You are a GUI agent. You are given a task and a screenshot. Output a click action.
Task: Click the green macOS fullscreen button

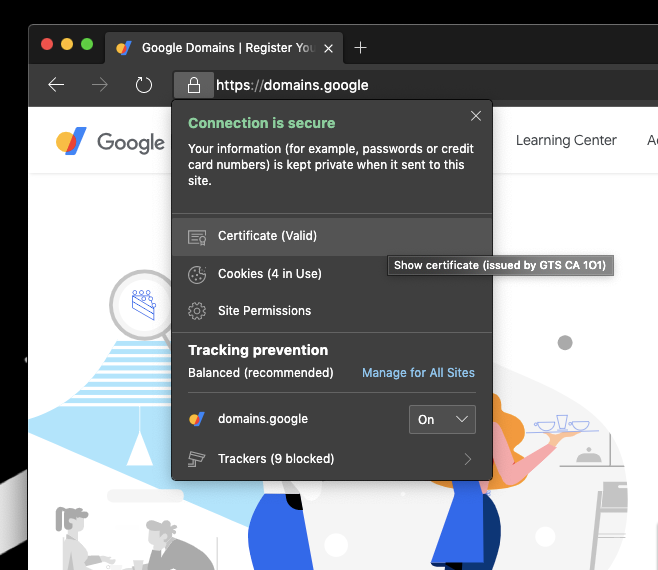click(x=87, y=44)
